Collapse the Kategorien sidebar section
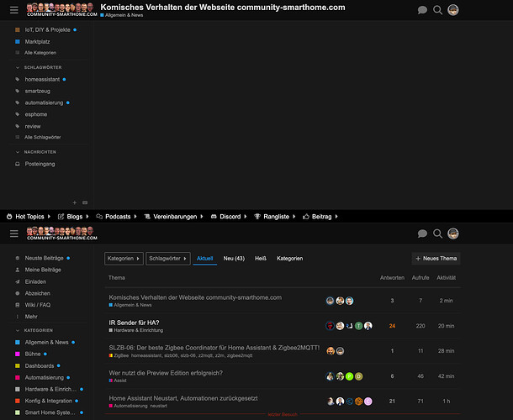513x420 pixels. pyautogui.click(x=34, y=330)
